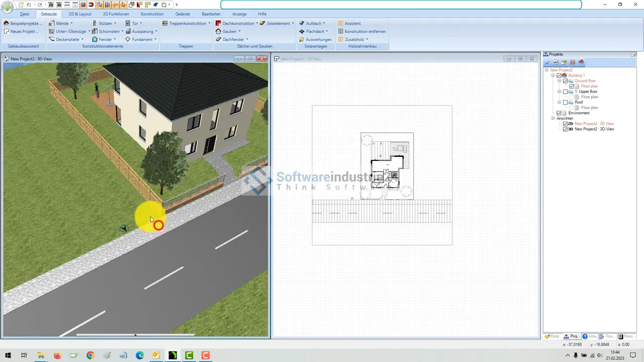Uncheck the Environment checkbox

559,113
